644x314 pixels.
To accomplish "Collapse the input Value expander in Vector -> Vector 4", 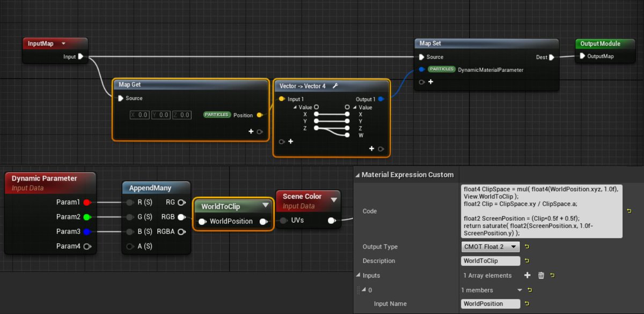I will (295, 108).
